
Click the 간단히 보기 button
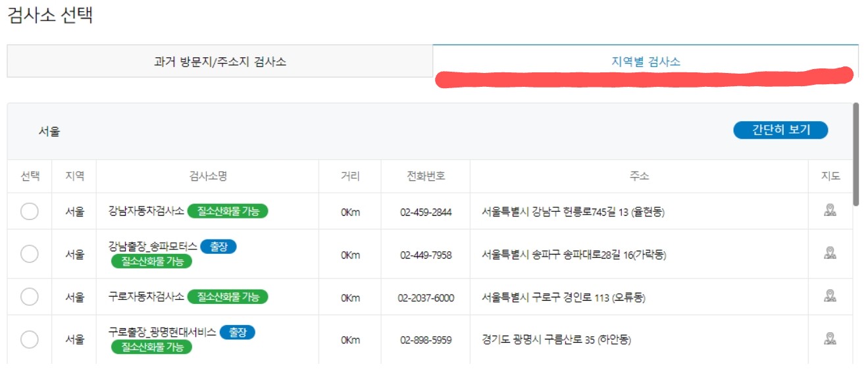[x=780, y=130]
